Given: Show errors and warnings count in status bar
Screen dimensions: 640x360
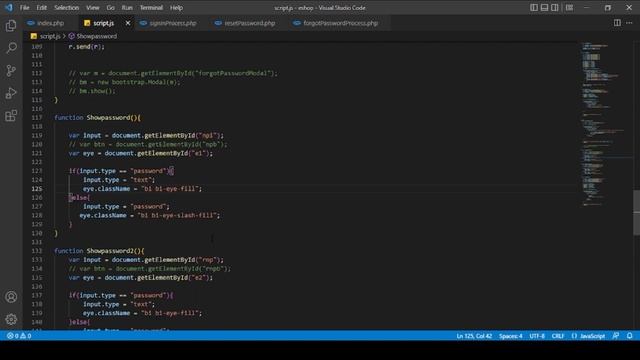Looking at the screenshot, I should pyautogui.click(x=19, y=336).
